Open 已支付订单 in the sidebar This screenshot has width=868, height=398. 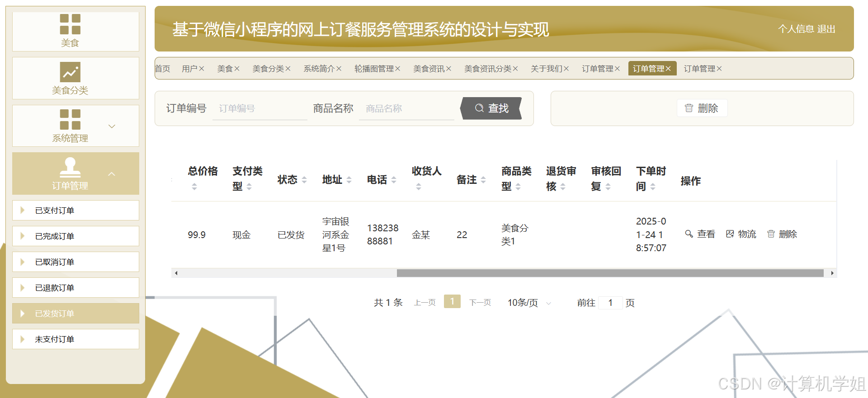(x=75, y=211)
